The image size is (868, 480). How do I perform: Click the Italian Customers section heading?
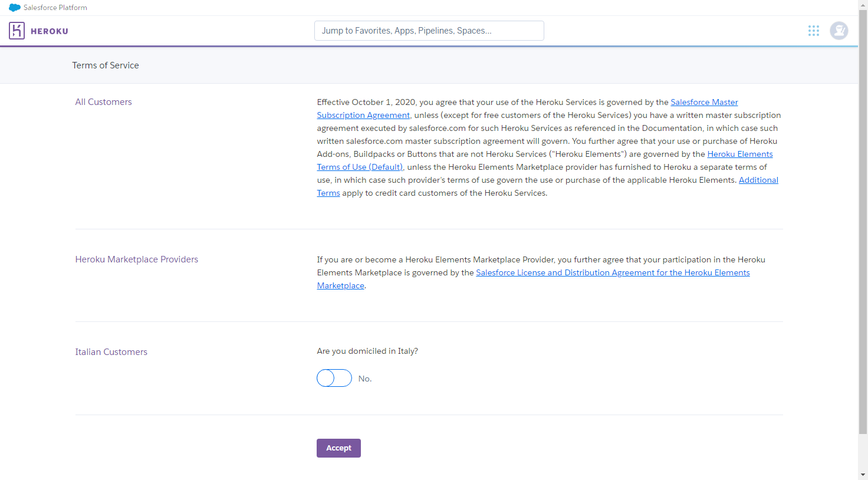(111, 352)
